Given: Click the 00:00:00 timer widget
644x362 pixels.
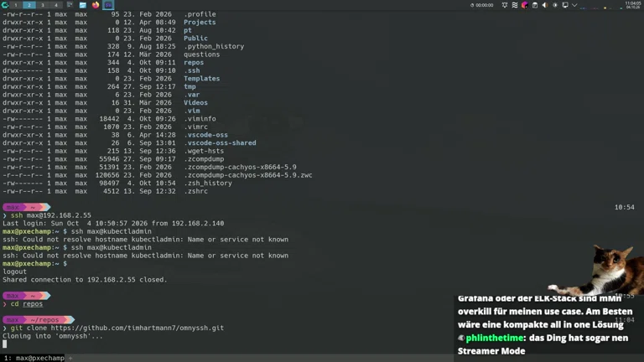Looking at the screenshot, I should (481, 5).
